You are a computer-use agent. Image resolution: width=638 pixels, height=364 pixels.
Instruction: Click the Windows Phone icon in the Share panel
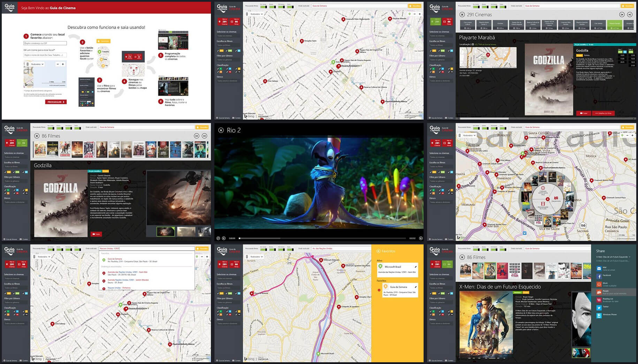pos(599,316)
